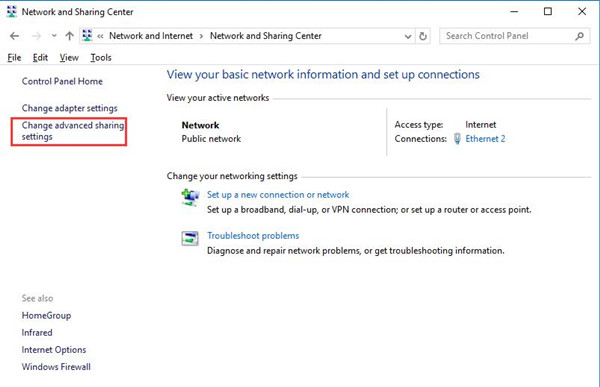
Task: Open Infrared under See also
Action: pyautogui.click(x=37, y=333)
